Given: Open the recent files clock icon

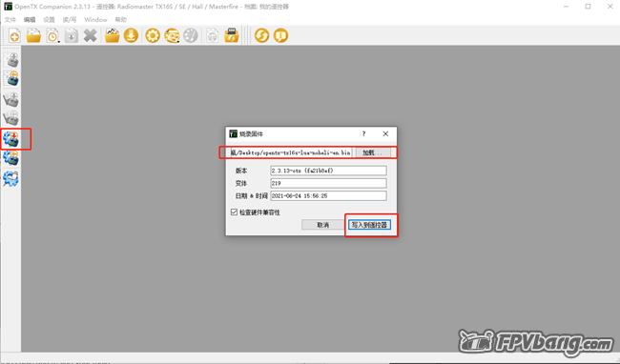Looking at the screenshot, I should (52, 36).
